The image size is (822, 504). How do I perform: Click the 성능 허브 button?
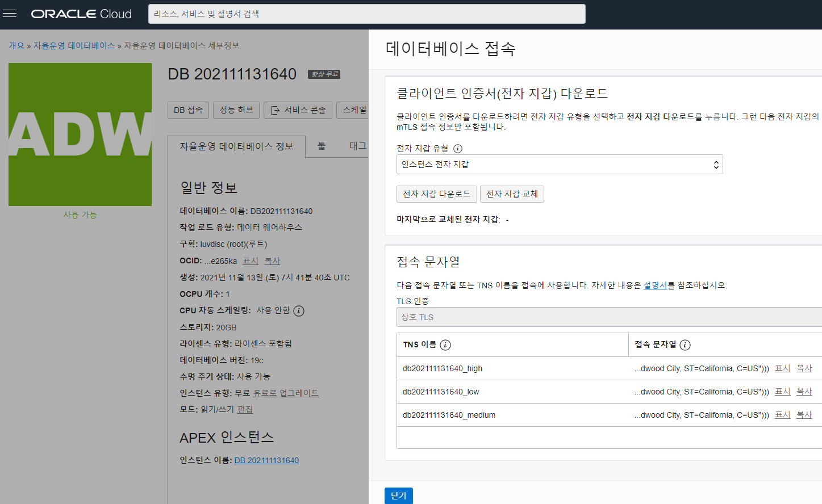pos(236,110)
